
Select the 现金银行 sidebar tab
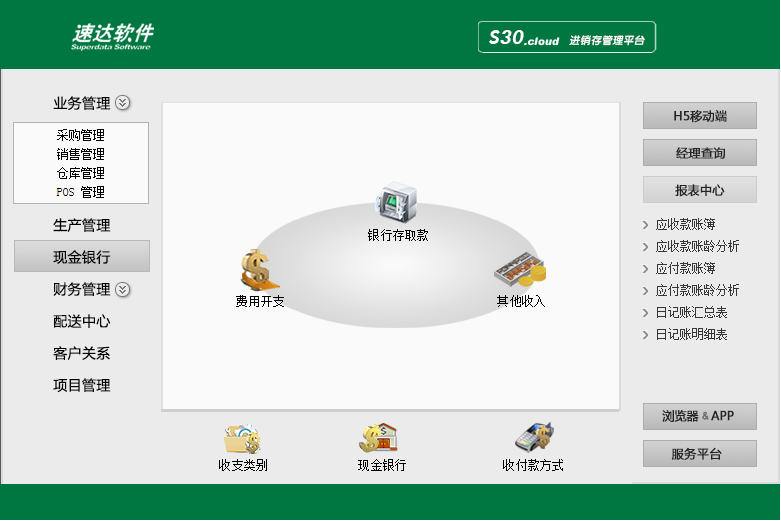pyautogui.click(x=82, y=257)
